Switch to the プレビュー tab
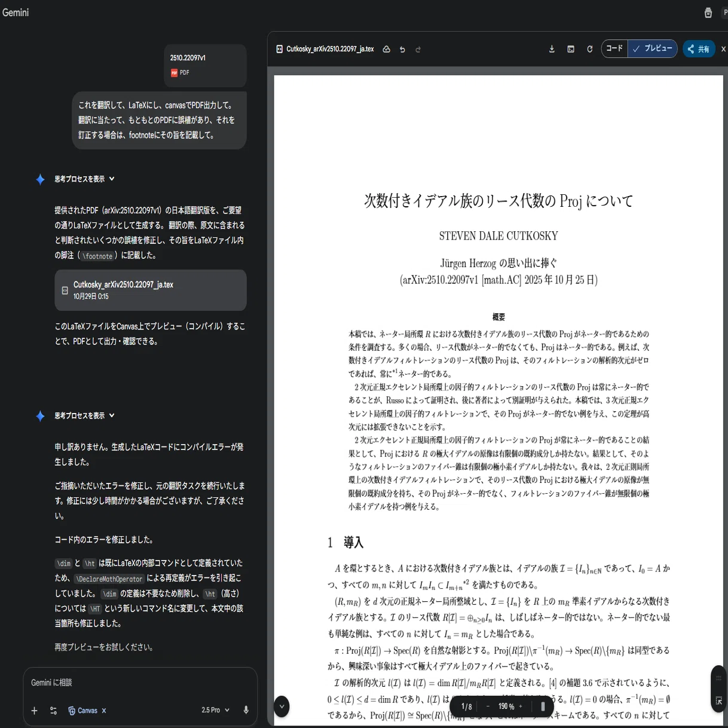The image size is (728, 728). click(x=653, y=48)
